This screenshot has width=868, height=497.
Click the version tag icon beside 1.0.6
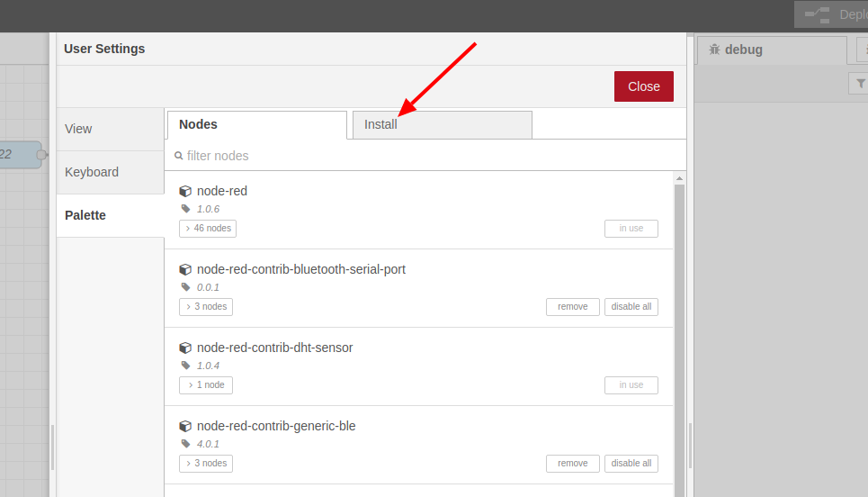pyautogui.click(x=185, y=209)
